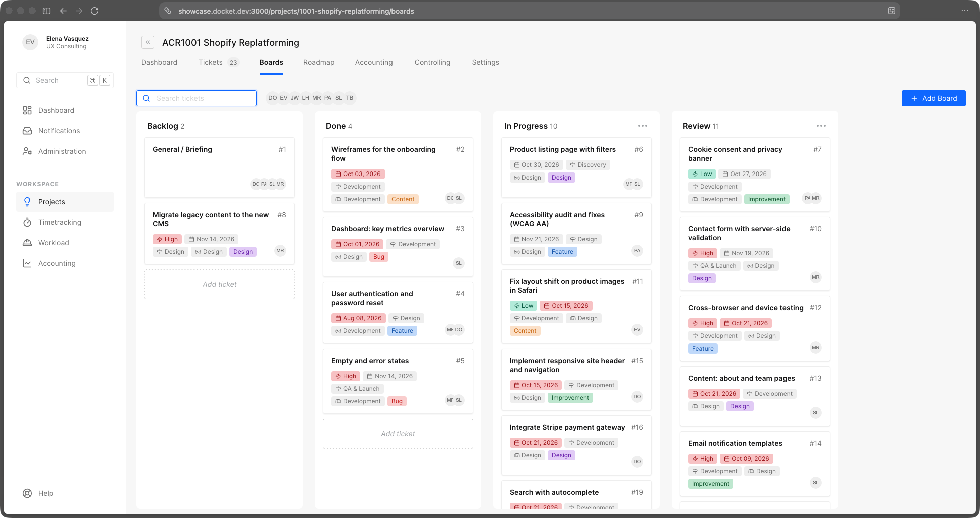The image size is (980, 518).
Task: Open Review column options menu
Action: click(x=821, y=126)
